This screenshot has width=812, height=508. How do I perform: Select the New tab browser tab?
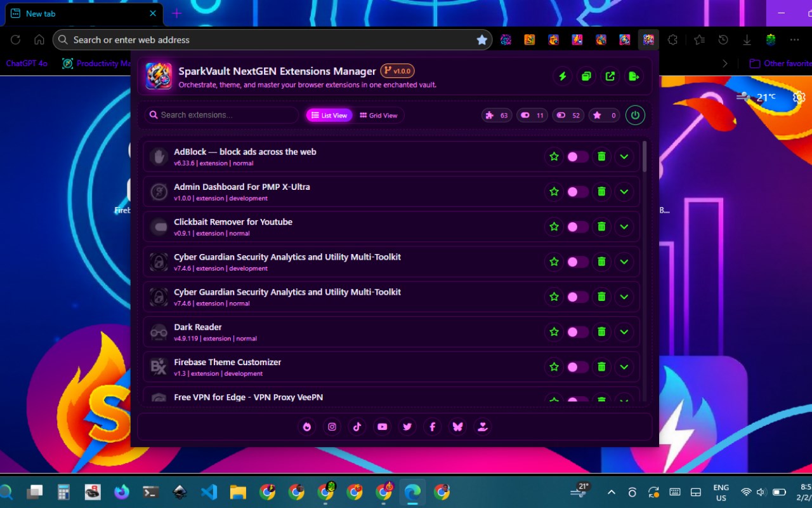82,13
